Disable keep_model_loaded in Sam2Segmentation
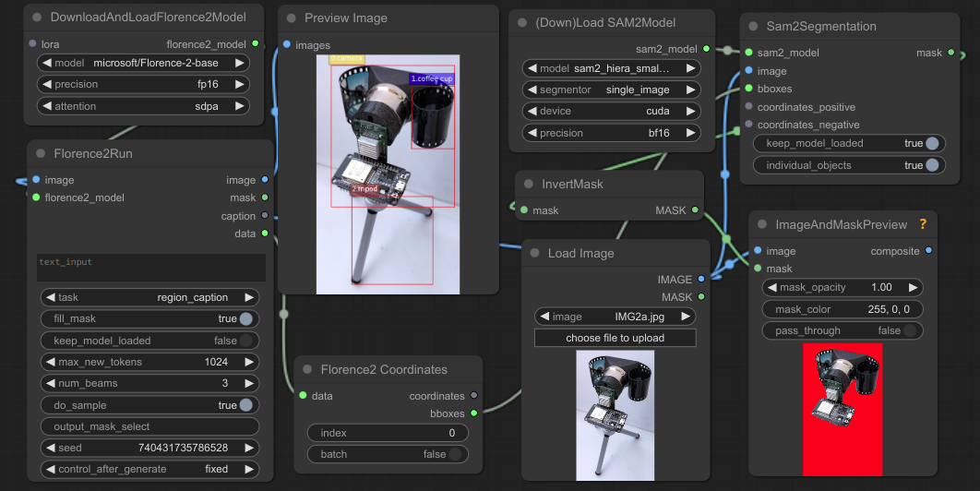The height and width of the screenshot is (491, 980). tap(931, 143)
